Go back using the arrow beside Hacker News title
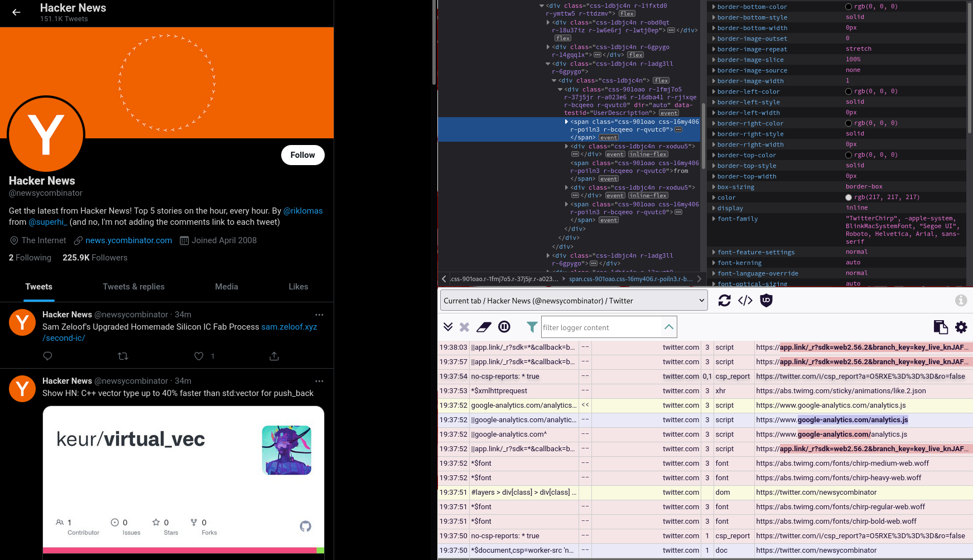This screenshot has width=973, height=560. 16,12
